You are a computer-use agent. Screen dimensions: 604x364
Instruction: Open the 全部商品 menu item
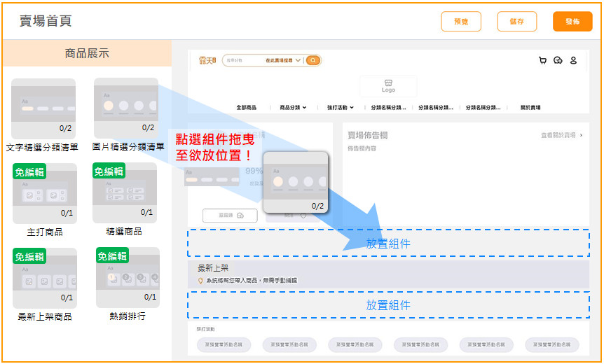(247, 108)
